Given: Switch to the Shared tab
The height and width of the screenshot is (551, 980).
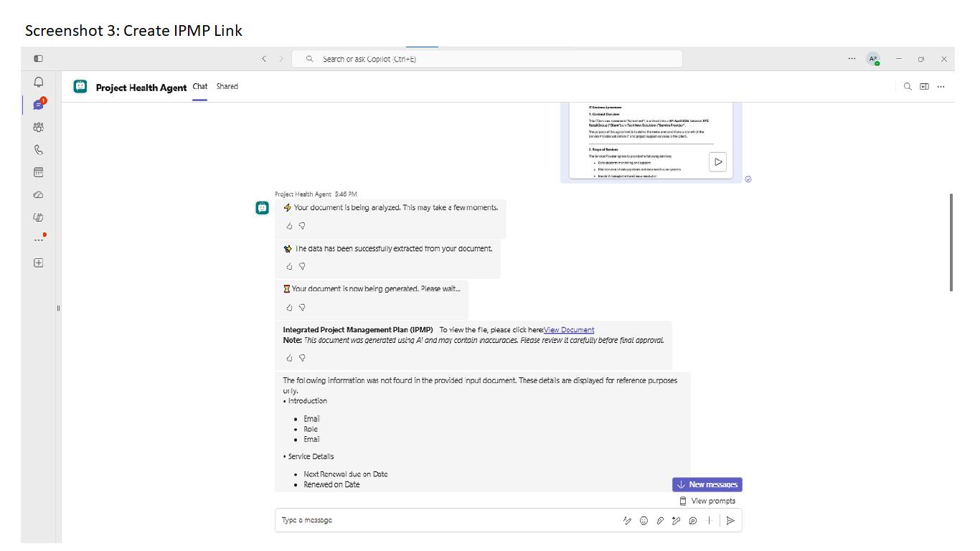Looking at the screenshot, I should pos(227,86).
